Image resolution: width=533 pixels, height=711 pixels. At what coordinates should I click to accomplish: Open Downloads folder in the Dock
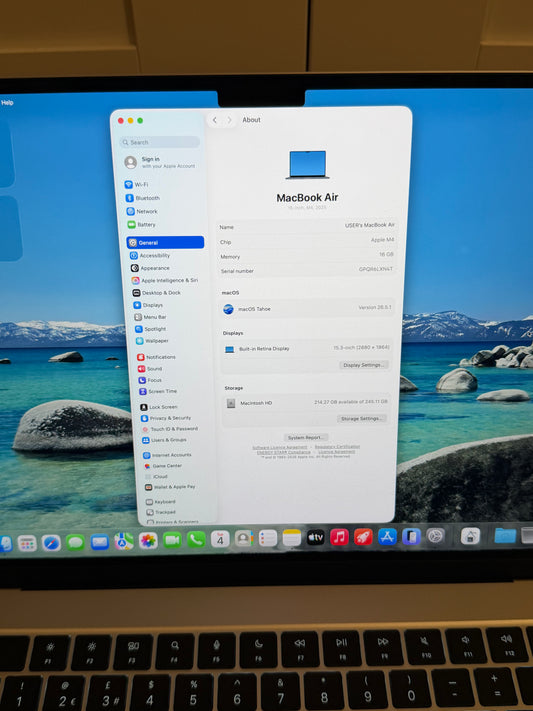click(505, 536)
